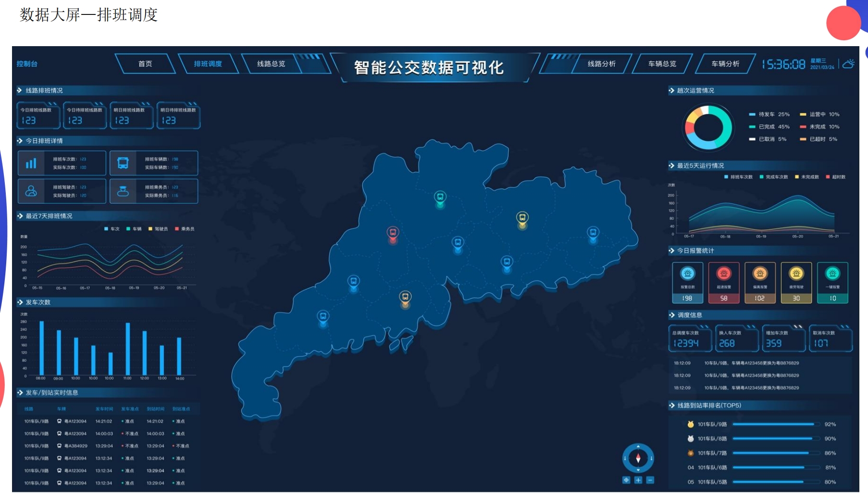Click the bus icon for 排班车辆数

123,163
